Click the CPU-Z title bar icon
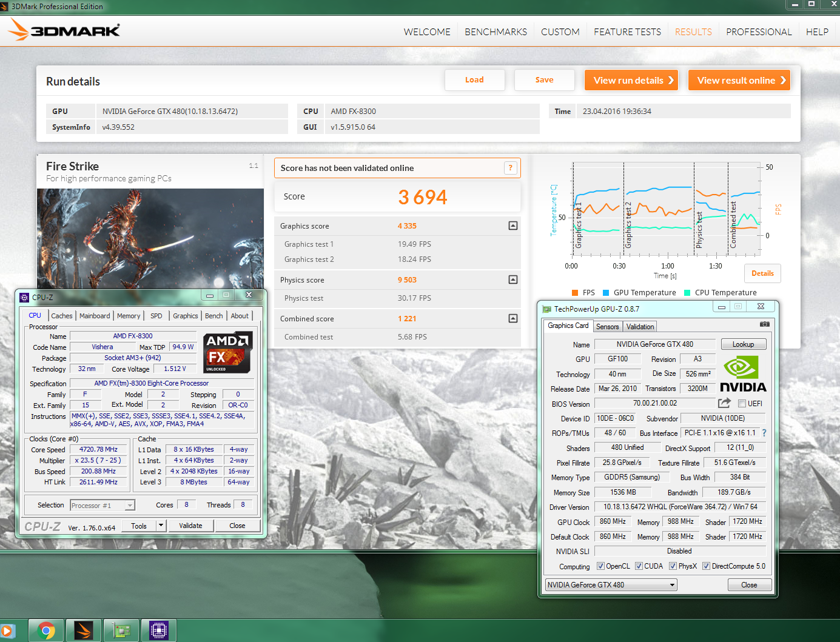840x642 pixels. point(24,297)
